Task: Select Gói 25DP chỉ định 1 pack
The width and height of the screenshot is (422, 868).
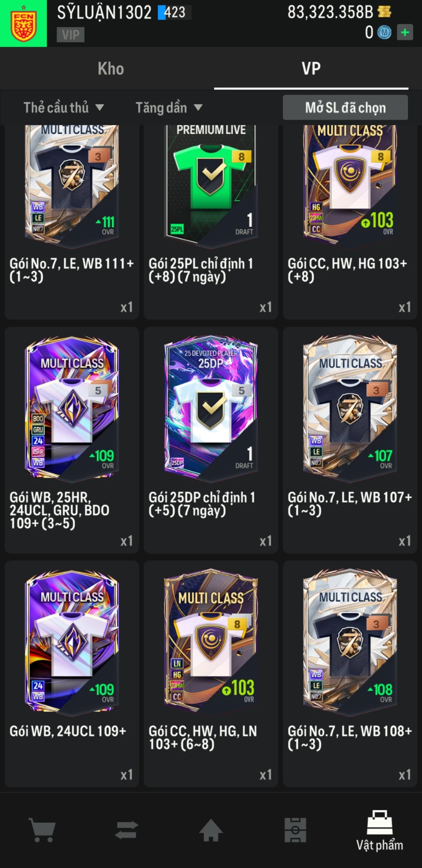Action: coord(211,440)
